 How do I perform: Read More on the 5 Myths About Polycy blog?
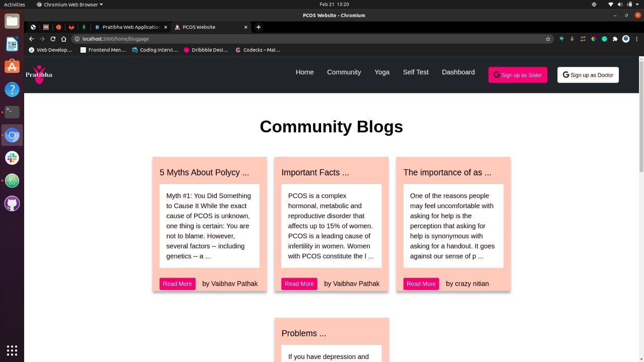178,284
